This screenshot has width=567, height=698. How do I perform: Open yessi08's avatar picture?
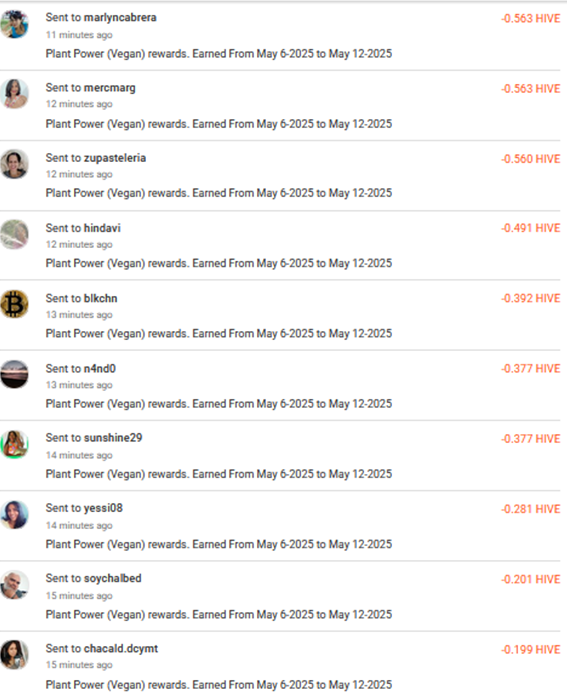coord(14,515)
